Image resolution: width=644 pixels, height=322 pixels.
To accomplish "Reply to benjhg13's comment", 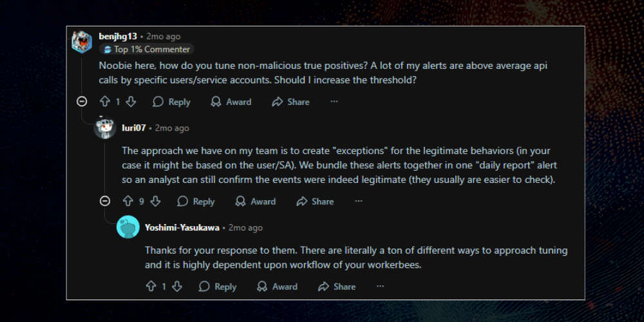I will [x=171, y=102].
